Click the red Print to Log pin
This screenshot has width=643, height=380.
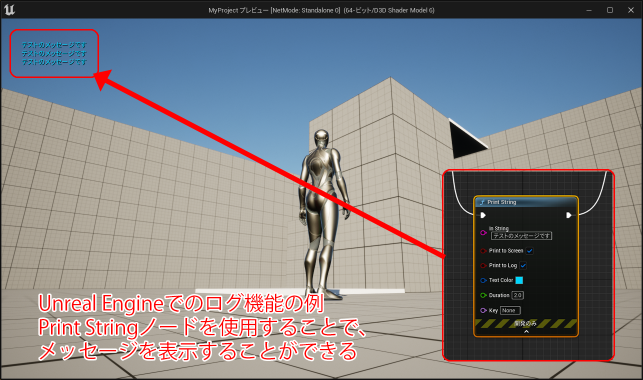(483, 266)
